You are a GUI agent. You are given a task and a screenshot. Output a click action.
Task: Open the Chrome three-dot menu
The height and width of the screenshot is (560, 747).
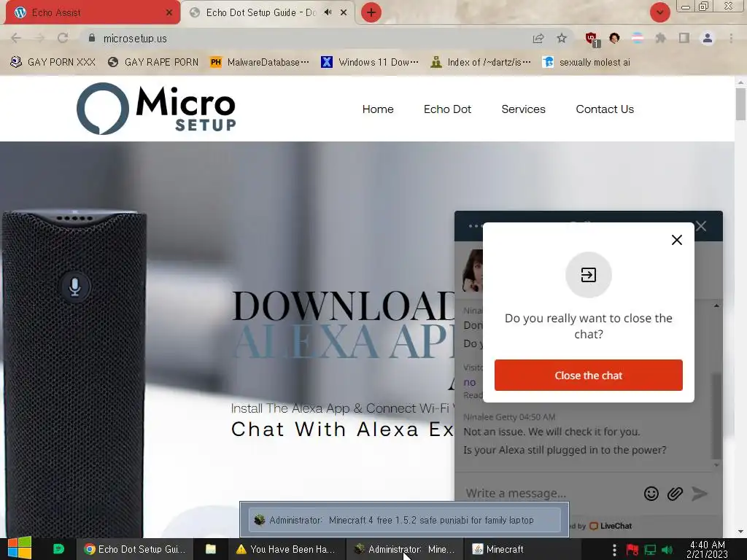point(731,38)
